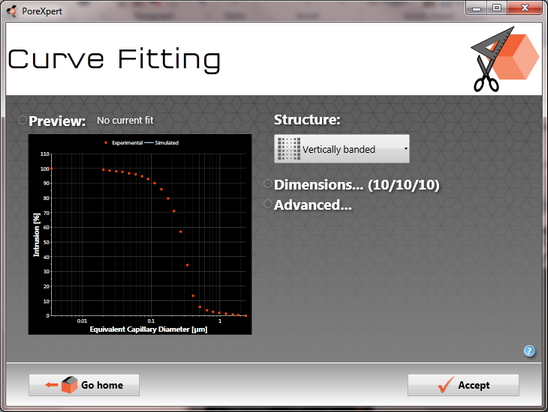548x412 pixels.
Task: Open the Structure dropdown showing Vertically banded
Action: click(342, 149)
